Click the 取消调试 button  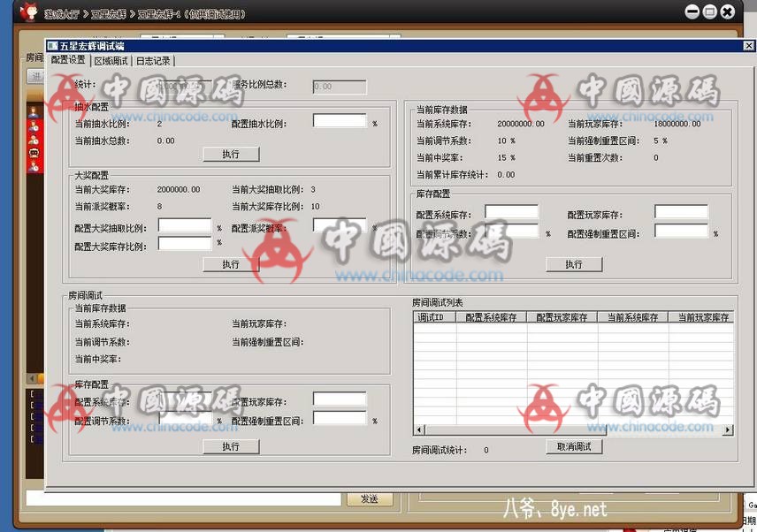point(574,446)
